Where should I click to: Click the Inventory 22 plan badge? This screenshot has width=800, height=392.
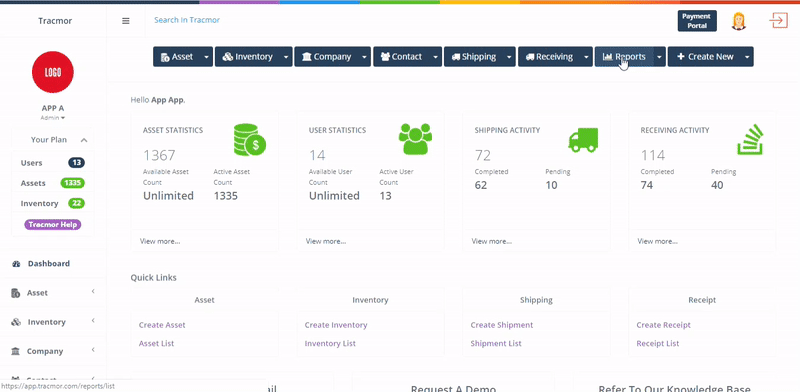point(77,203)
